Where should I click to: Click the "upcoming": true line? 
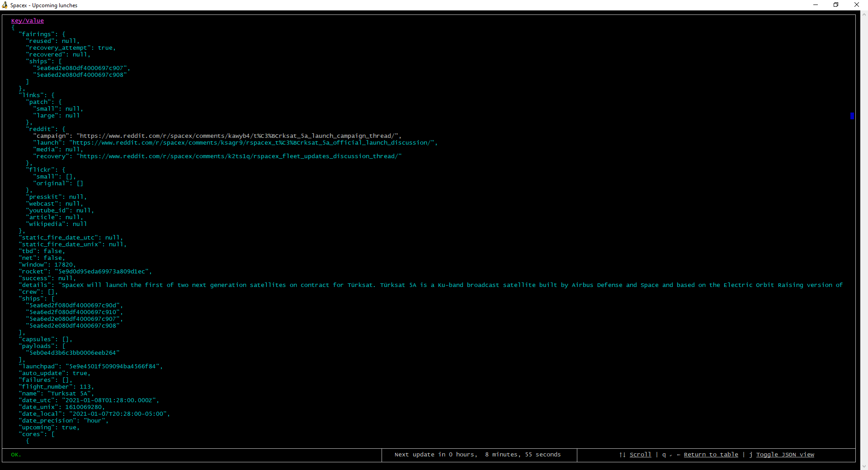pos(49,428)
